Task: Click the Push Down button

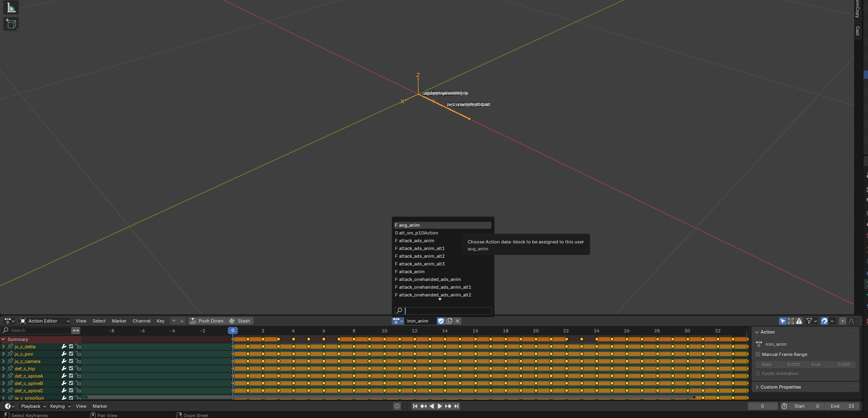Action: [x=207, y=321]
